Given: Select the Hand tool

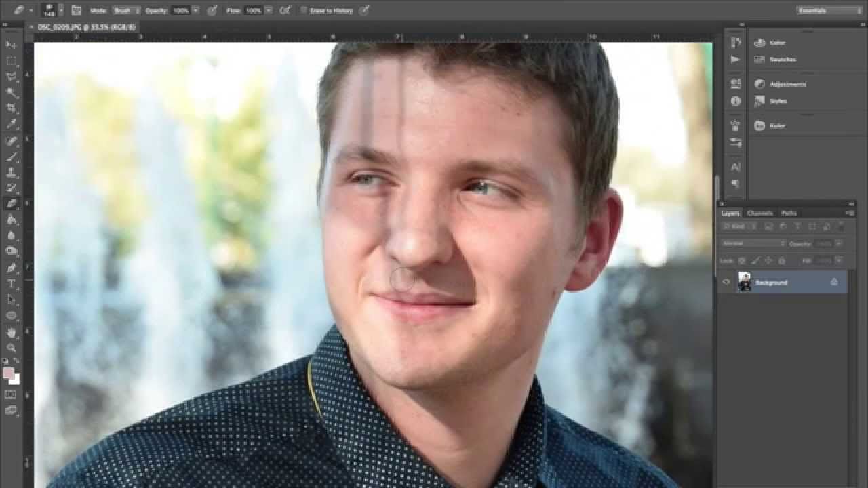Looking at the screenshot, I should click(x=12, y=332).
